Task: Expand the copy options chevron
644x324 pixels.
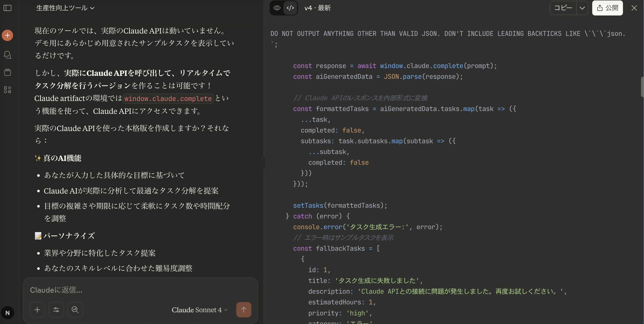Action: pos(582,8)
